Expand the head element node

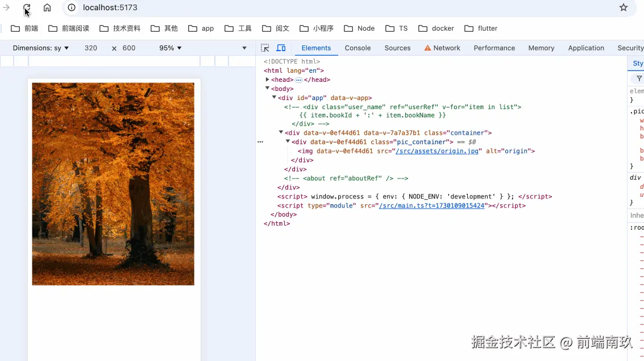point(267,80)
